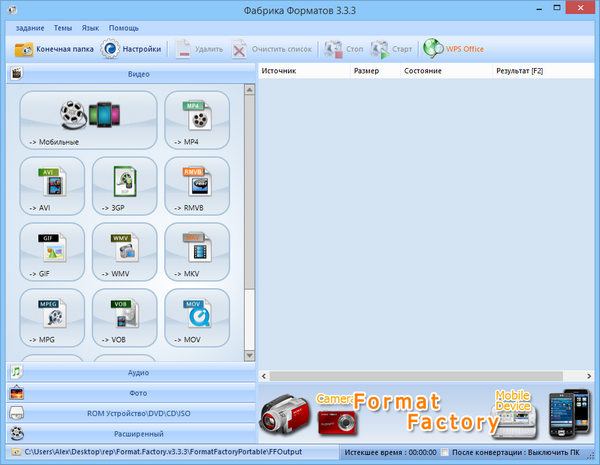Select the Мобильные video conversion icon
The image size is (600, 465).
tap(88, 120)
